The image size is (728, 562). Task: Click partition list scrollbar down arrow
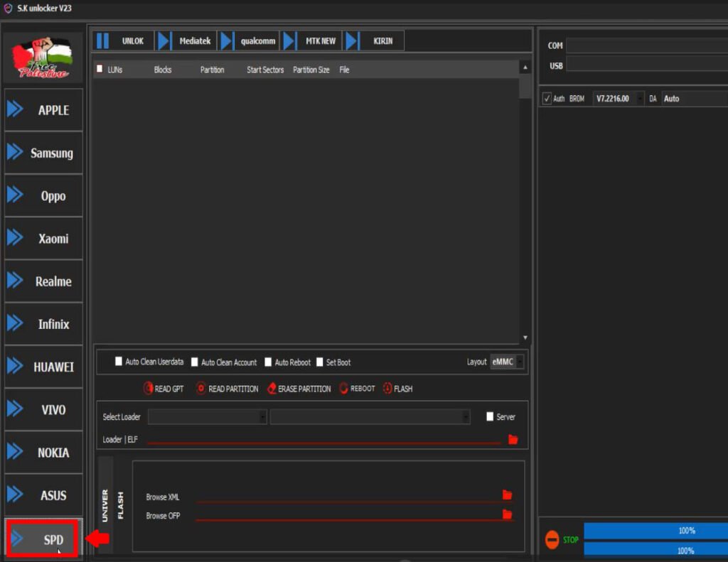pos(525,337)
